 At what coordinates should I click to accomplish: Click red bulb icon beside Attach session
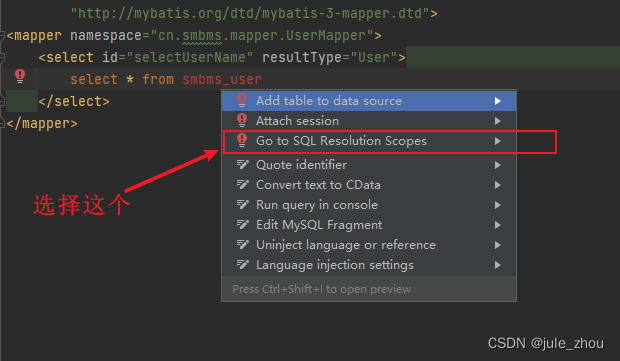point(242,121)
